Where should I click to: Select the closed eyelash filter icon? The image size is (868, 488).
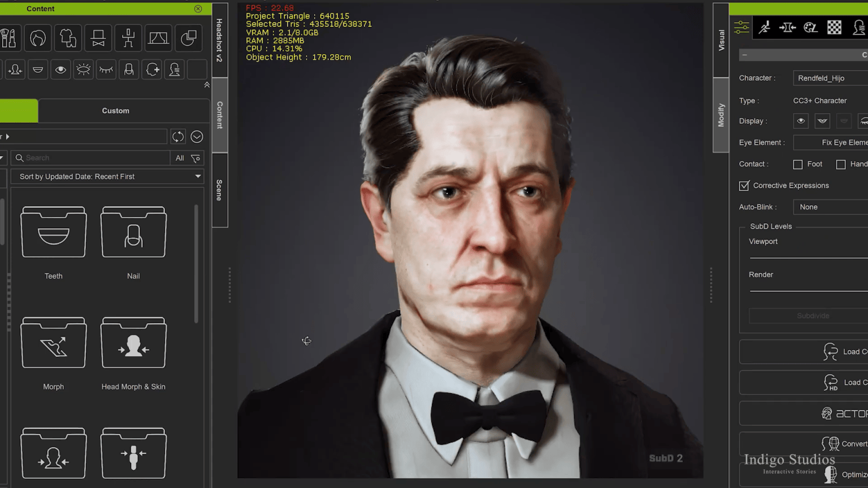click(x=106, y=69)
